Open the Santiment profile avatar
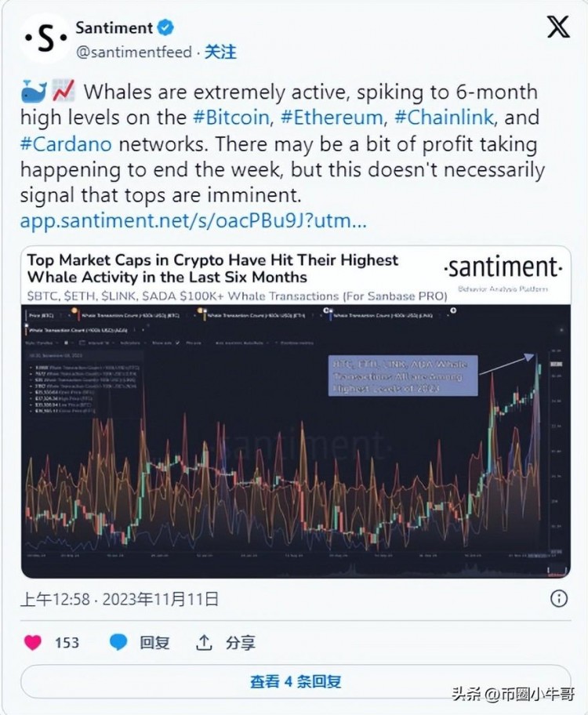The height and width of the screenshot is (715, 588). (x=45, y=38)
